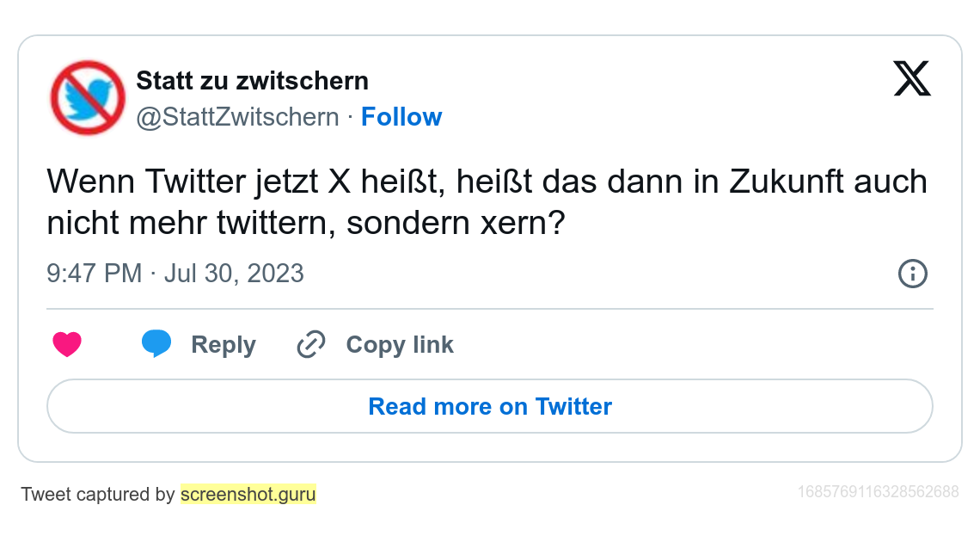Select the Copy link label

pyautogui.click(x=400, y=344)
